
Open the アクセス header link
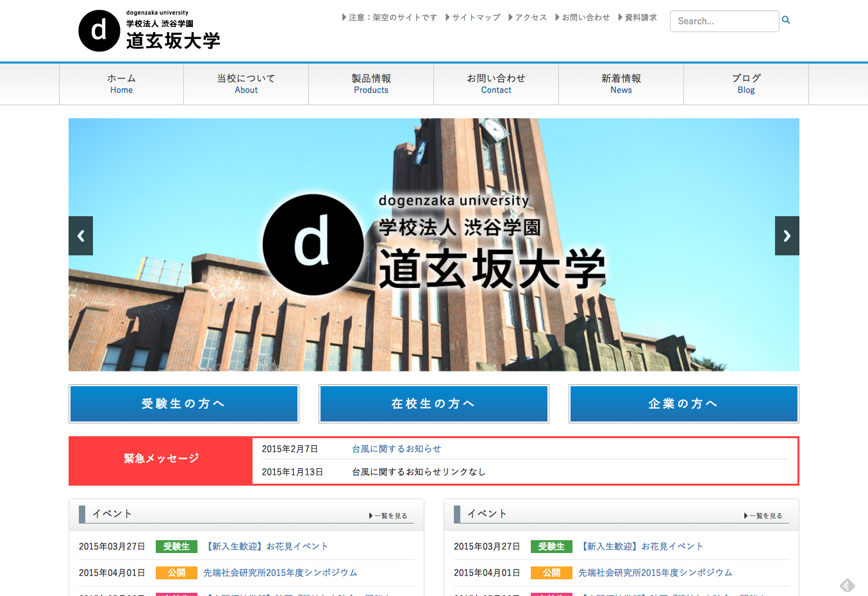[x=528, y=17]
